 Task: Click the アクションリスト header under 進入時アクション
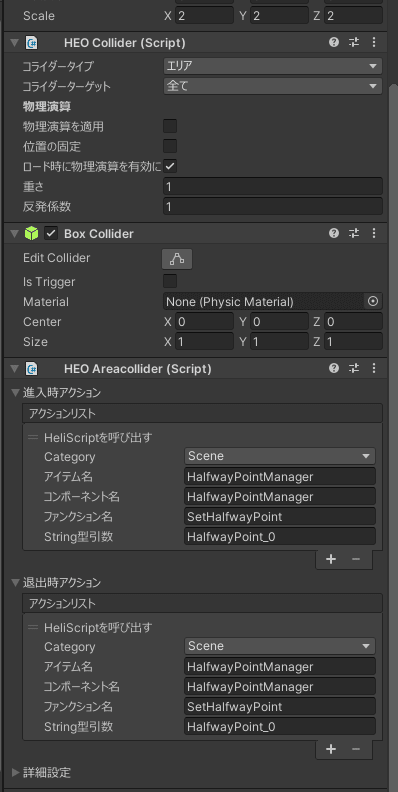pos(202,414)
